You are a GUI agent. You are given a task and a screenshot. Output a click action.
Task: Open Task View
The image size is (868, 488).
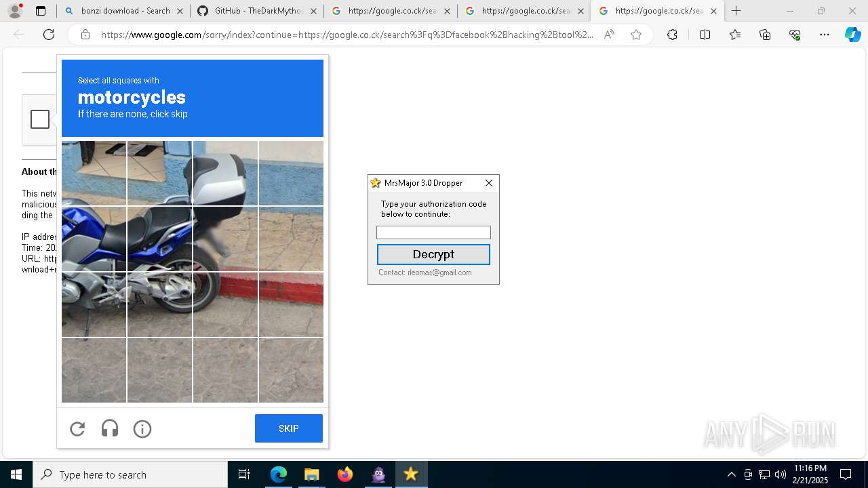pos(244,474)
